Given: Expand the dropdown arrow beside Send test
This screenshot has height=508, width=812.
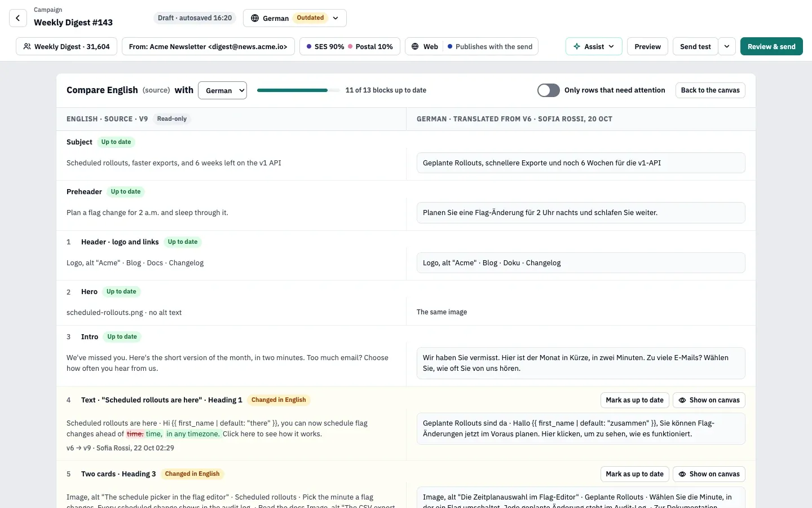Looking at the screenshot, I should [727, 46].
